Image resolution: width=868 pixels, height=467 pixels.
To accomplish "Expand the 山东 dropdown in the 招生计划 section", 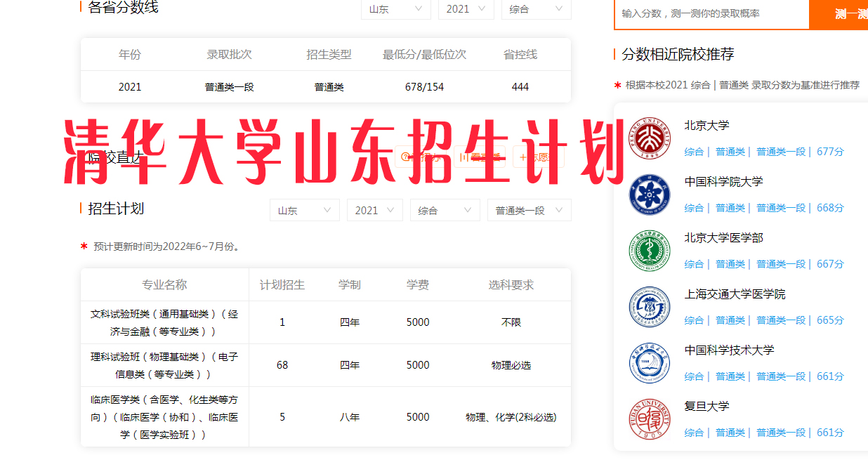I will 304,209.
